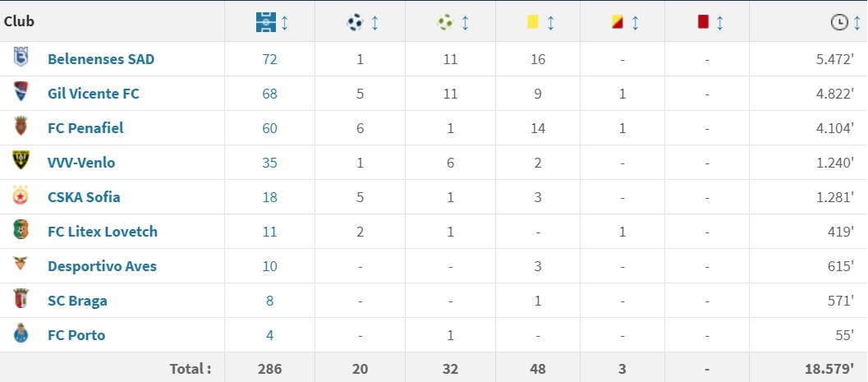The image size is (868, 382).
Task: Sort by appearances column icon
Action: (264, 23)
